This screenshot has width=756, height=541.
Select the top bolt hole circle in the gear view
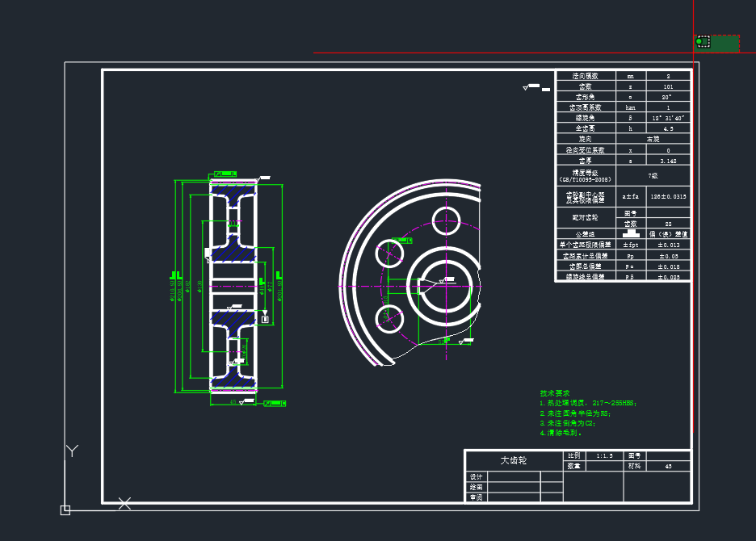tap(445, 220)
